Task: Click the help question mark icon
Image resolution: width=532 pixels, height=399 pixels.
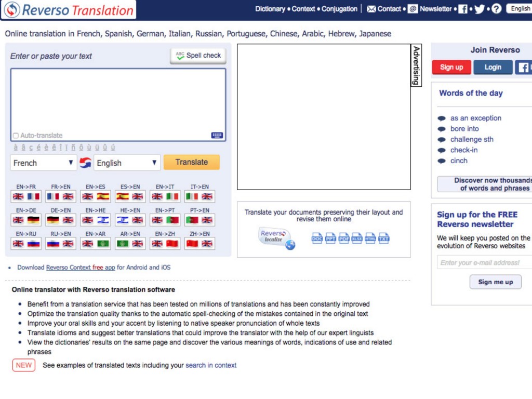Action: (x=496, y=9)
